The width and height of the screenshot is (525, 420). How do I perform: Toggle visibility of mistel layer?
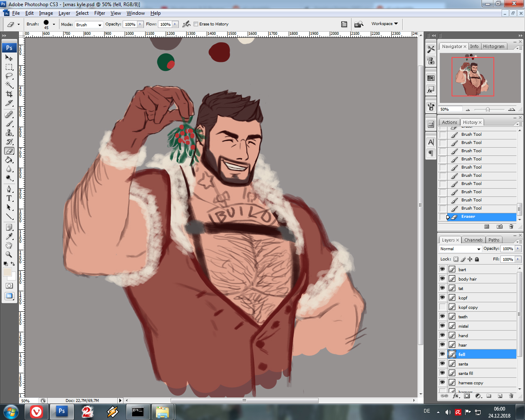click(442, 326)
